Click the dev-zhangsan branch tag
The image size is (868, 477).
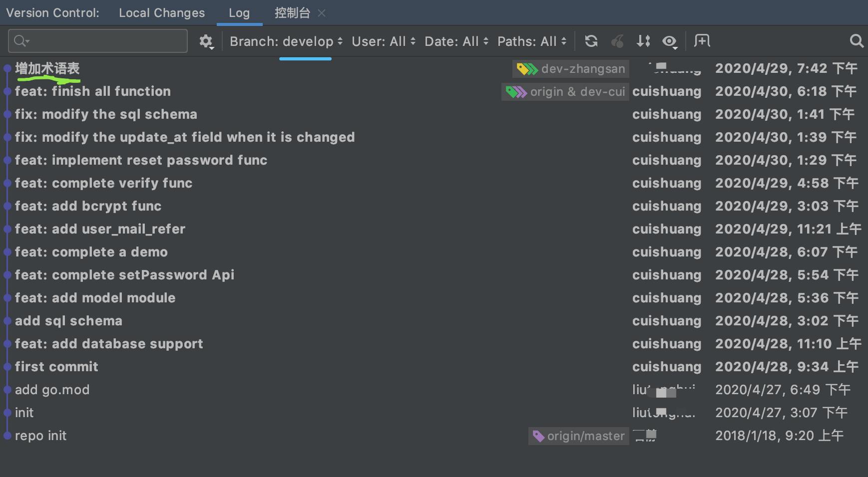point(571,69)
